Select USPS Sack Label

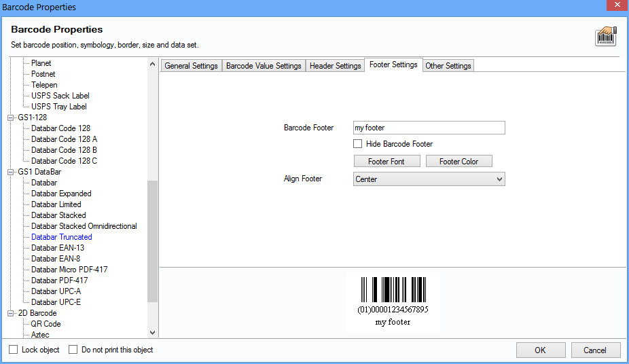(x=60, y=95)
